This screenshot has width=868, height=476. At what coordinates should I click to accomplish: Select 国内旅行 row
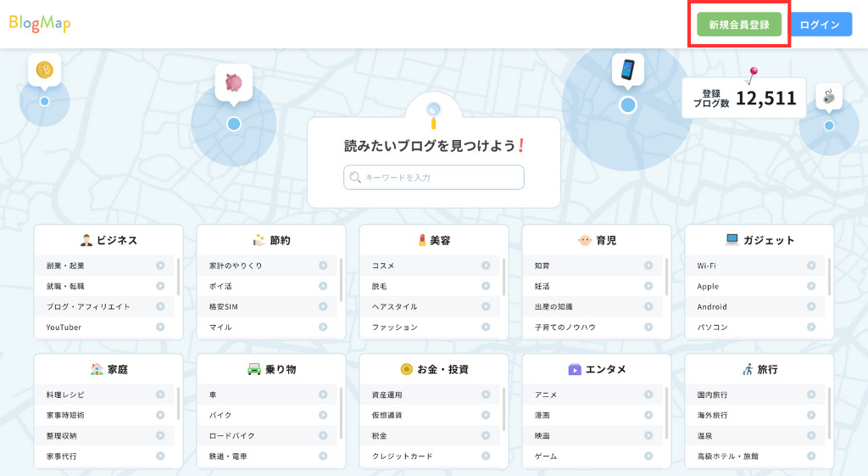[756, 395]
